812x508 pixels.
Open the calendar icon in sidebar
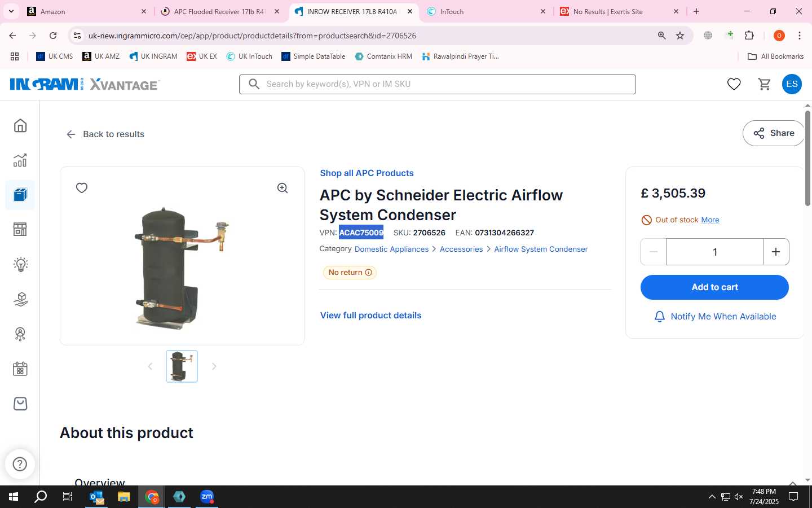click(x=20, y=369)
